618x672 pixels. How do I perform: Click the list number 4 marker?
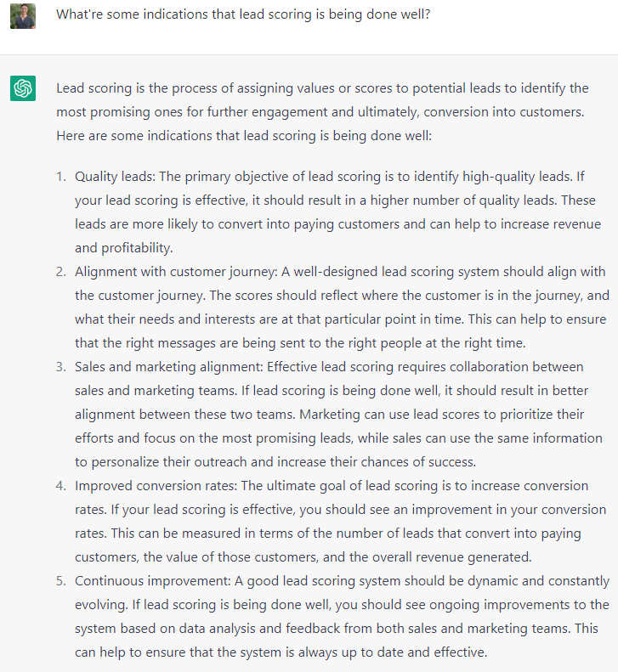click(x=61, y=486)
